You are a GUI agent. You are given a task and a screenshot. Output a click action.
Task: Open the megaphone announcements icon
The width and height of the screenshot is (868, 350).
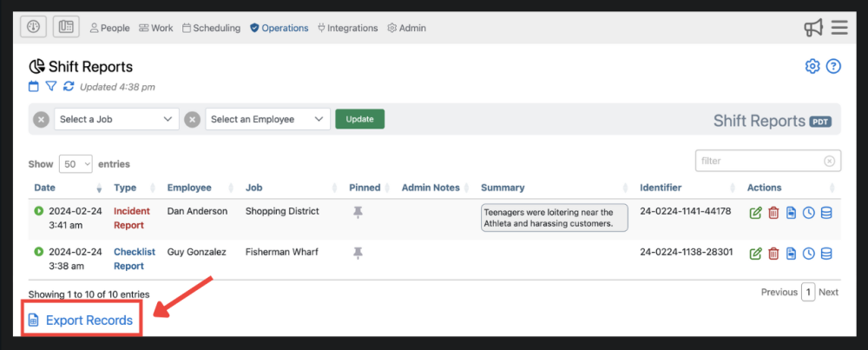[812, 28]
